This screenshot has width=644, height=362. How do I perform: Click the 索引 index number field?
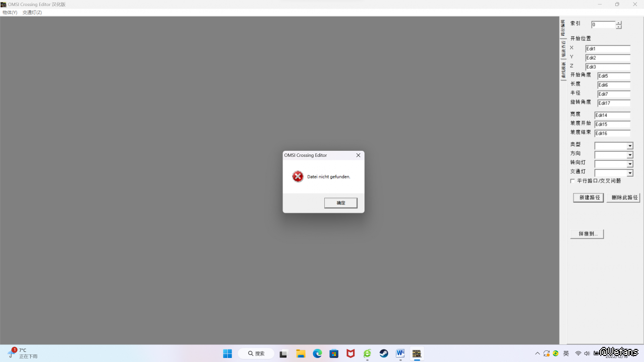point(603,25)
